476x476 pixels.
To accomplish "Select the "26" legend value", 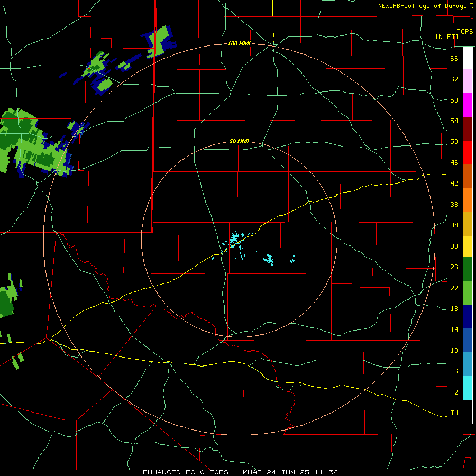I will click(454, 267).
